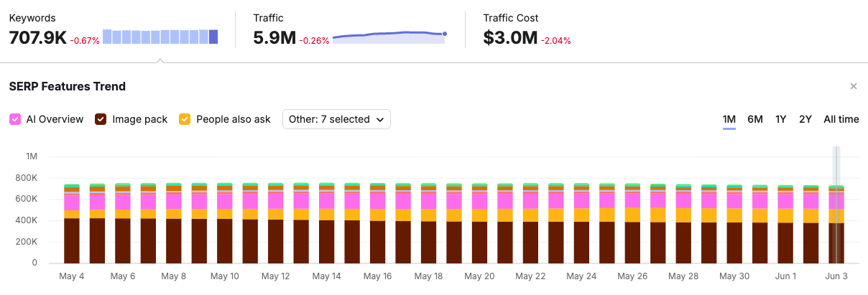Switch to the All time range

[x=841, y=119]
